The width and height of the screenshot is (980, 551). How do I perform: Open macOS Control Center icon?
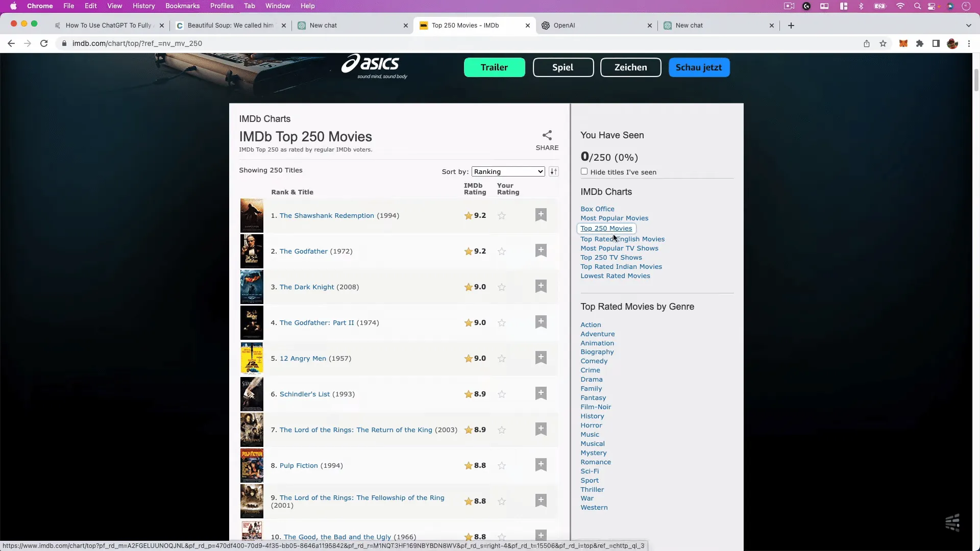click(x=932, y=6)
